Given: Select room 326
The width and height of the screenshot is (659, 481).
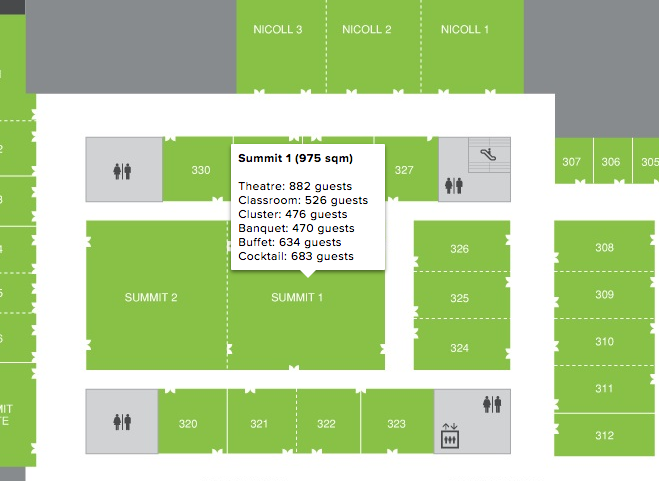Looking at the screenshot, I should 462,246.
